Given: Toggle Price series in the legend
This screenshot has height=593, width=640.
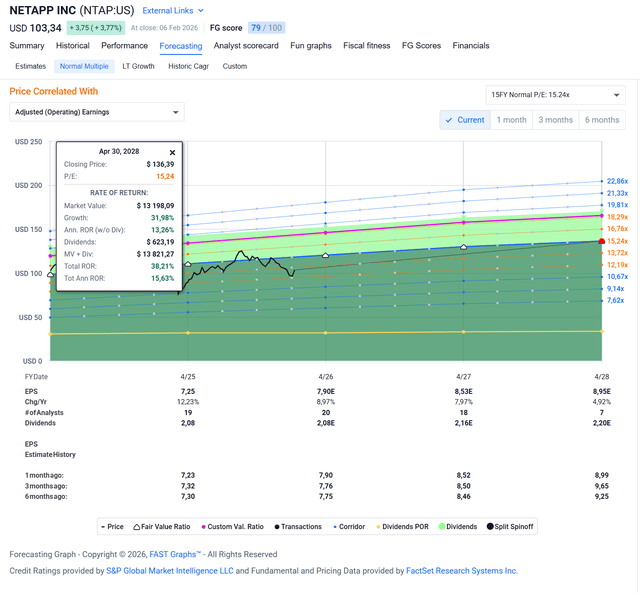Looking at the screenshot, I should point(112,526).
